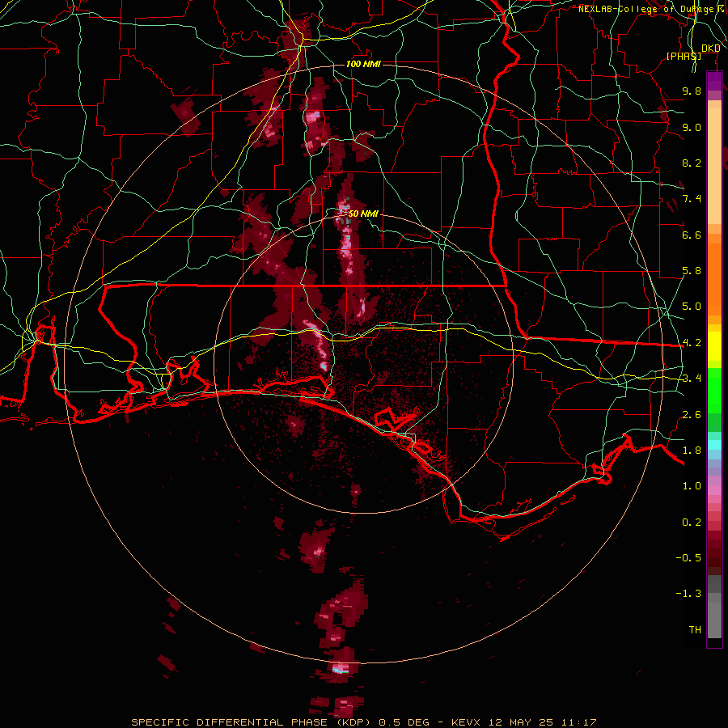Click the 1.0 scale value
Viewport: 728px width, 728px height.
[692, 486]
